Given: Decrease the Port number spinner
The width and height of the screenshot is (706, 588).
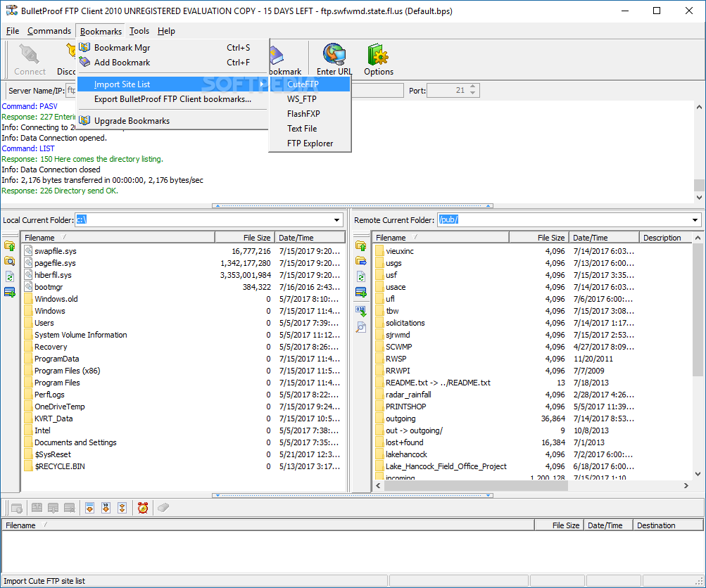Looking at the screenshot, I should [473, 93].
